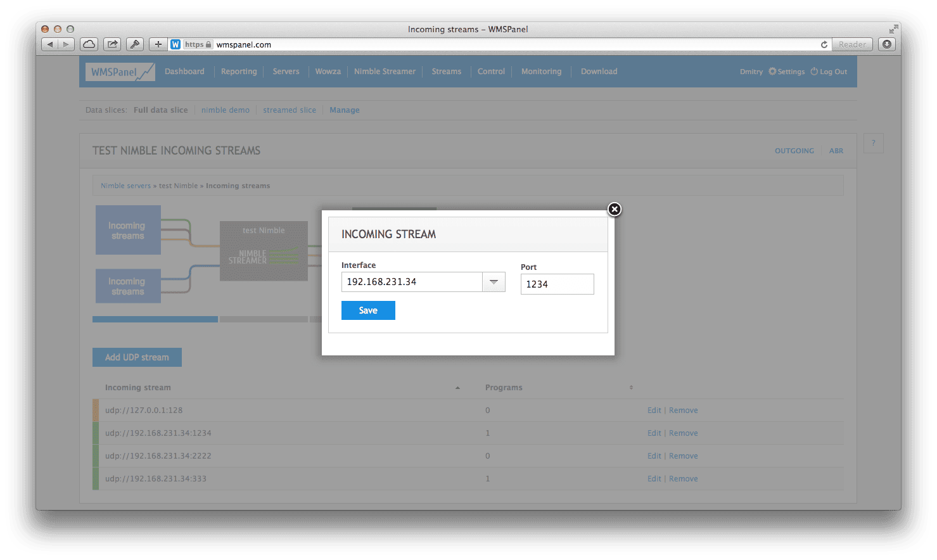Image resolution: width=937 pixels, height=560 pixels.
Task: Select the nimble demo data slice
Action: point(226,110)
